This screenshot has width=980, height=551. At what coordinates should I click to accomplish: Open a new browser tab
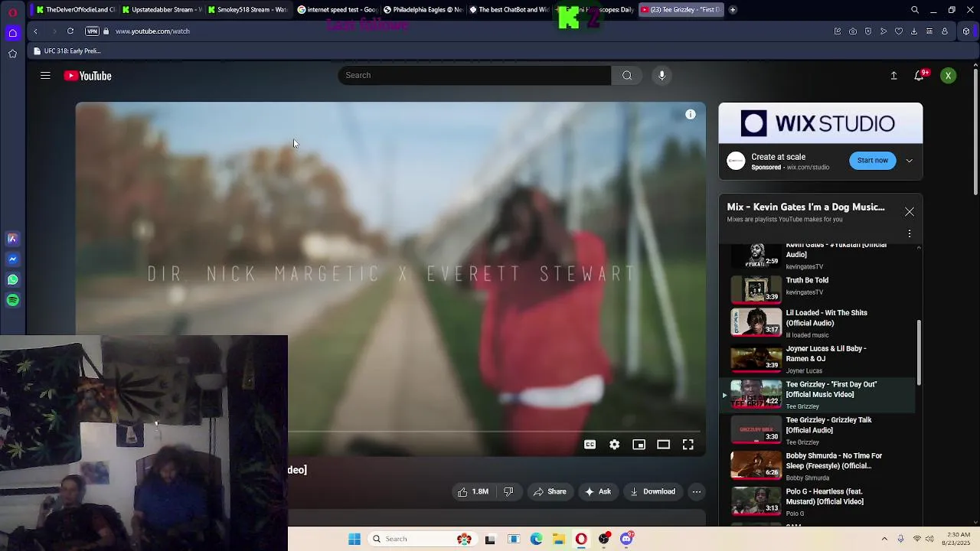tap(733, 10)
